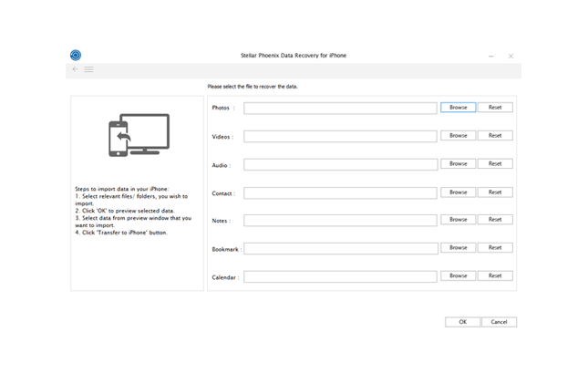Confirm selection with OK button

[x=463, y=322]
